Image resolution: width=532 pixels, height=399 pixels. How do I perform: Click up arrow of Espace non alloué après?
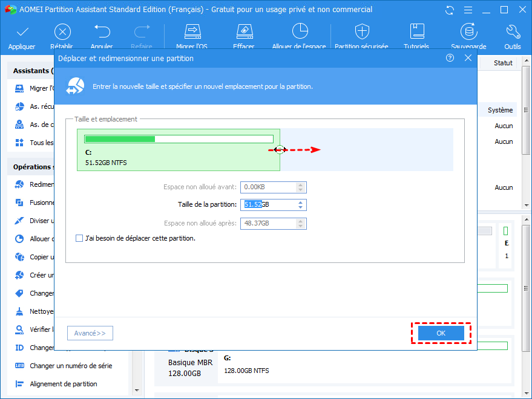[x=300, y=221]
